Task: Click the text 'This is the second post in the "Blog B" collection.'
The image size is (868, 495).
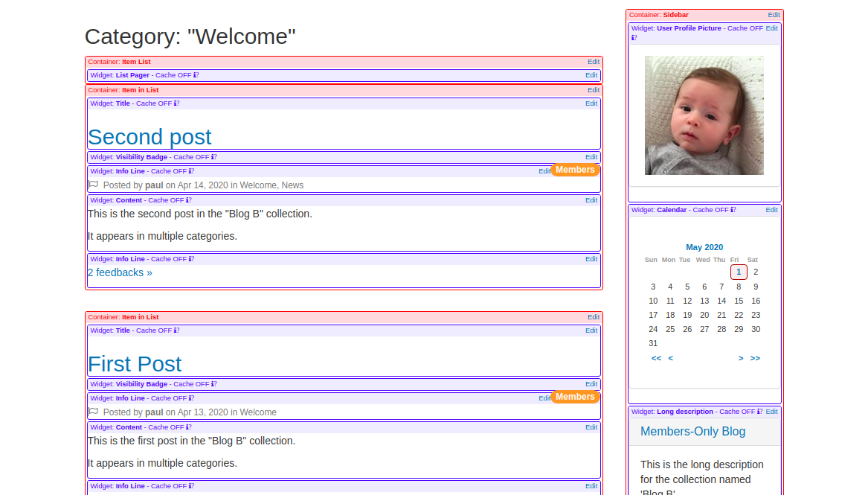Action: (200, 214)
